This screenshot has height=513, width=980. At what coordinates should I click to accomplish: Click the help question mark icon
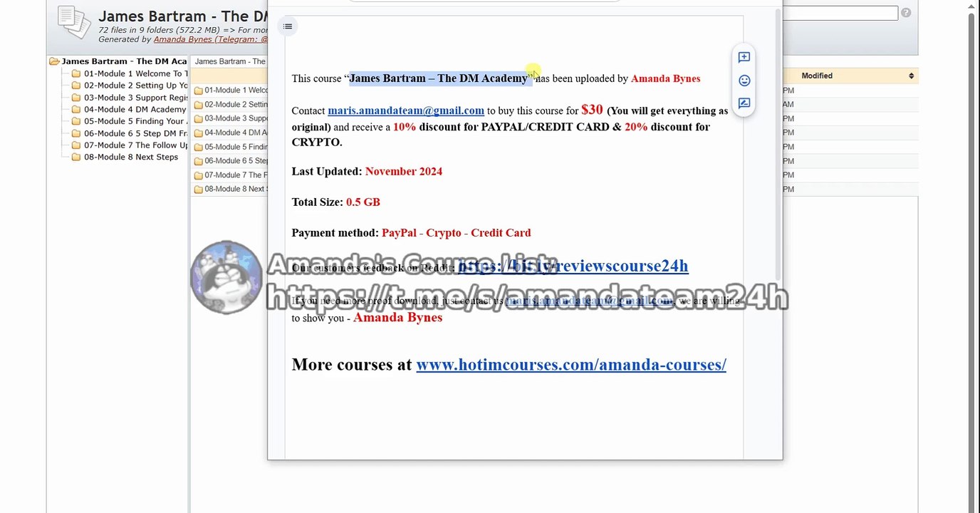tap(906, 13)
